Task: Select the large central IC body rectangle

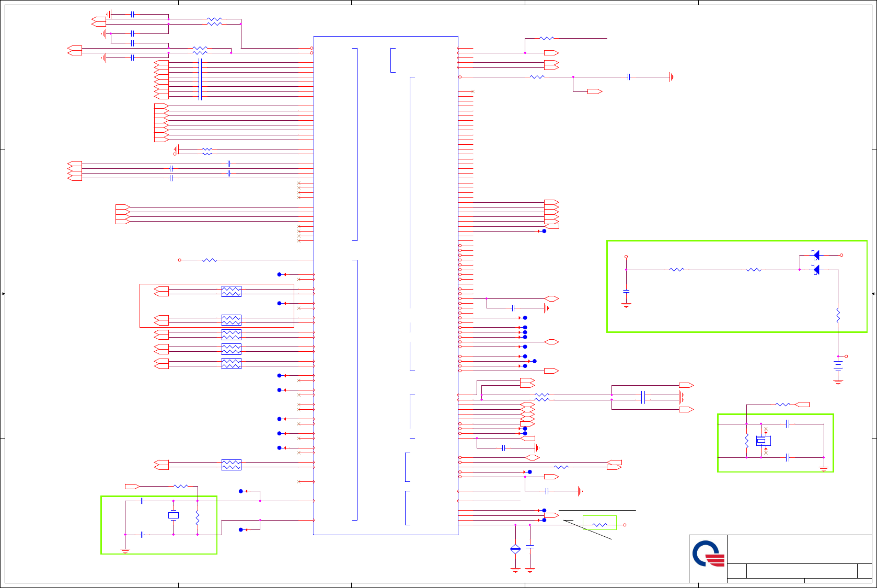Action: [x=386, y=285]
